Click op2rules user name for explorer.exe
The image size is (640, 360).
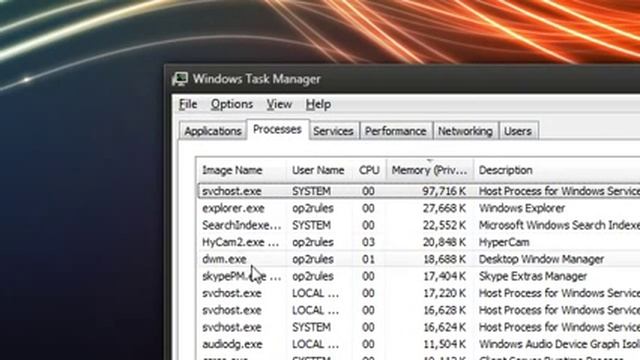coord(313,208)
